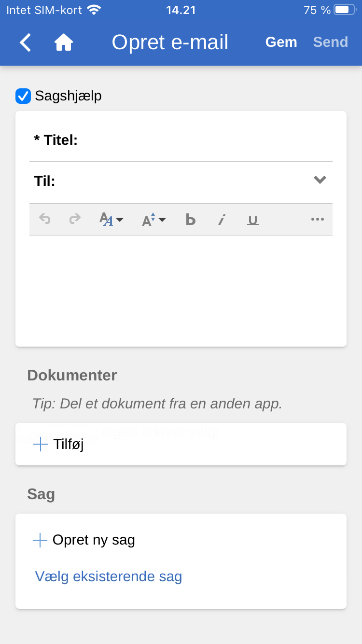The image size is (362, 644).
Task: Open Vælg eksisterende sag link
Action: [x=109, y=576]
